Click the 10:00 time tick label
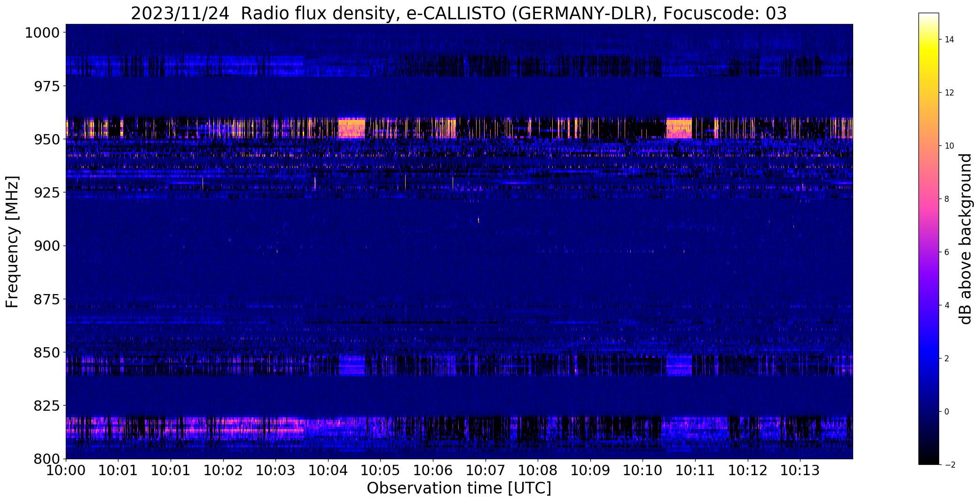The height and width of the screenshot is (502, 980). [x=66, y=470]
